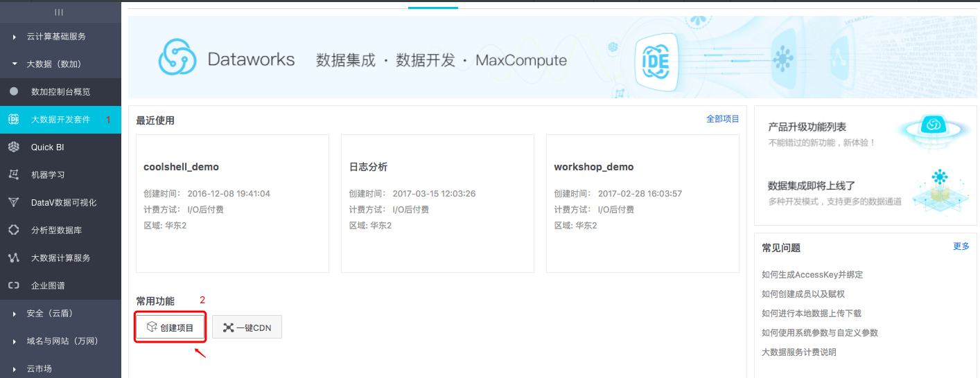Image resolution: width=980 pixels, height=378 pixels.
Task: Open the workshop_demo project card
Action: [642, 203]
